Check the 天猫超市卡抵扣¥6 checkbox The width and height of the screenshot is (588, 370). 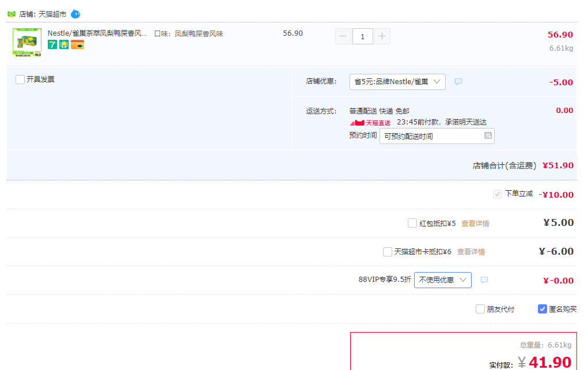point(388,251)
